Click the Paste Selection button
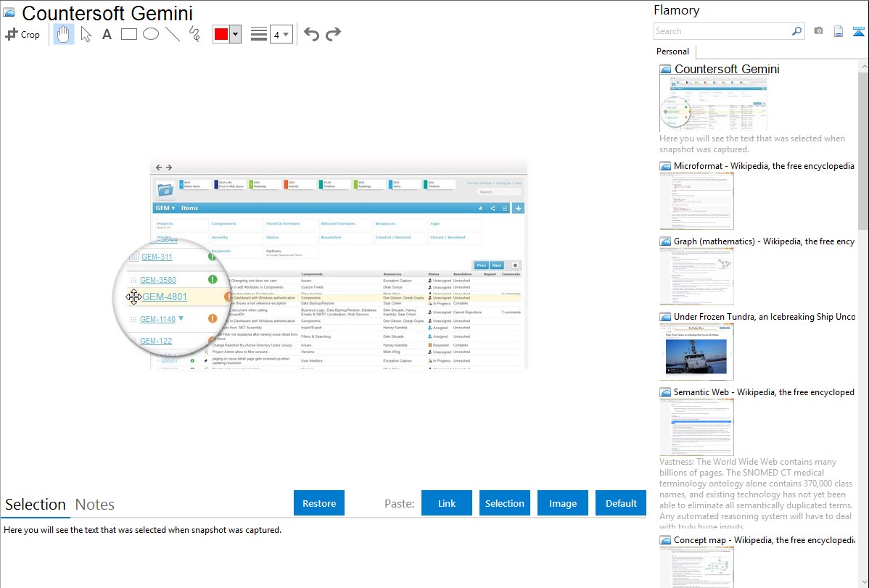Screen dimensions: 869x588 (x=504, y=503)
